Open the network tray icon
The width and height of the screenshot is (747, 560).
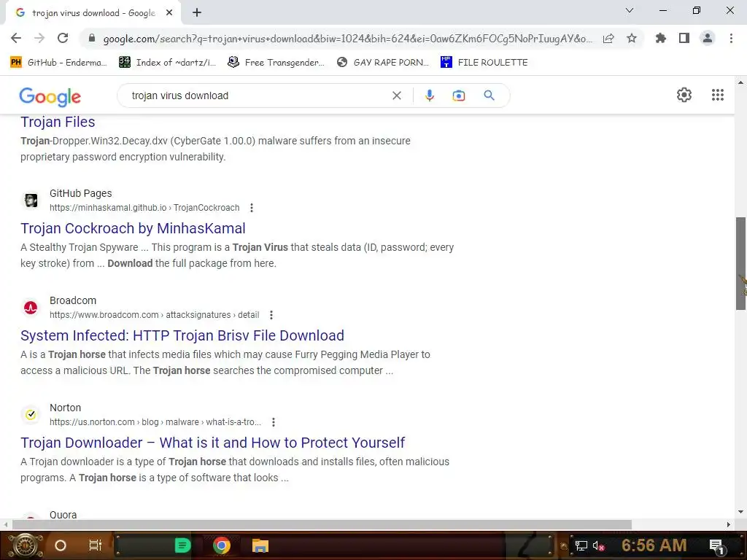(581, 545)
